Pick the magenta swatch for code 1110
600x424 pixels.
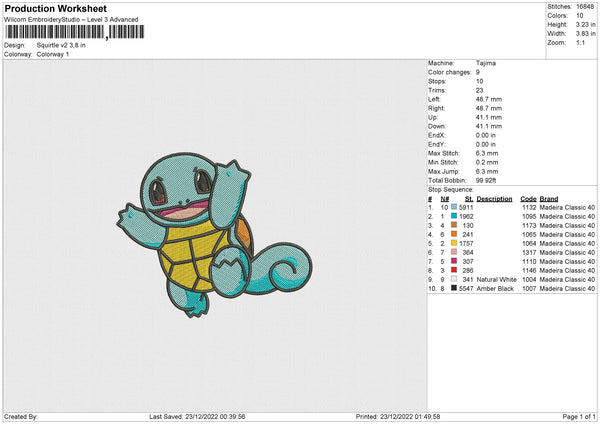coord(454,261)
